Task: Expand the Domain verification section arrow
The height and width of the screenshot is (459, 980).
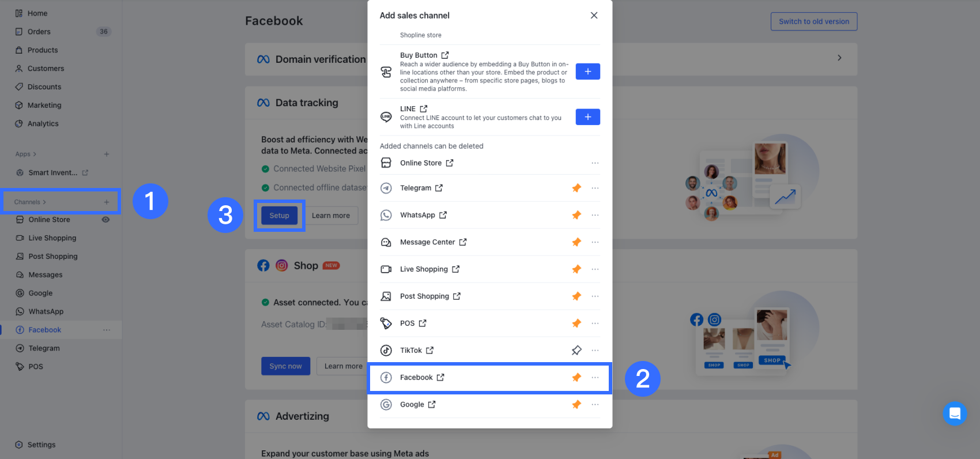Action: tap(839, 58)
